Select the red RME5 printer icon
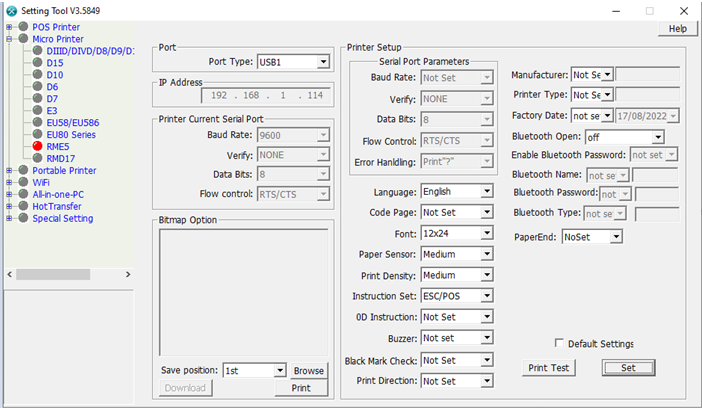 [37, 146]
